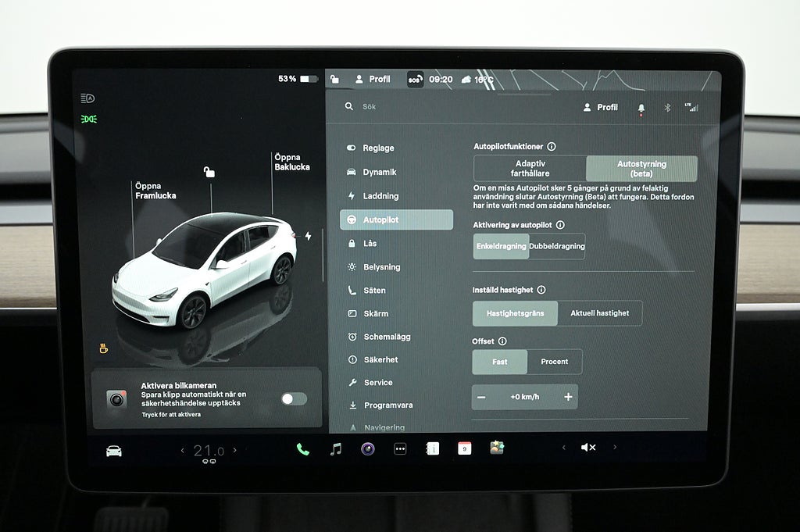
Task: Open the camera app in bottom bar
Action: coord(367,449)
